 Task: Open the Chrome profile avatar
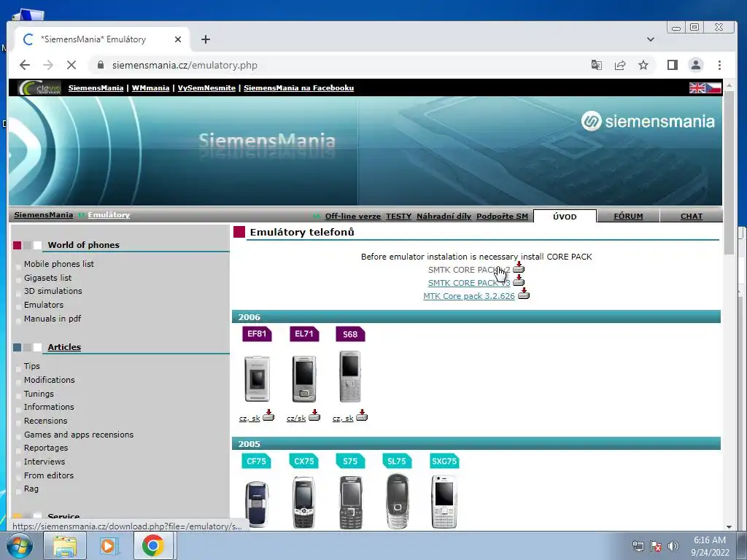point(696,65)
